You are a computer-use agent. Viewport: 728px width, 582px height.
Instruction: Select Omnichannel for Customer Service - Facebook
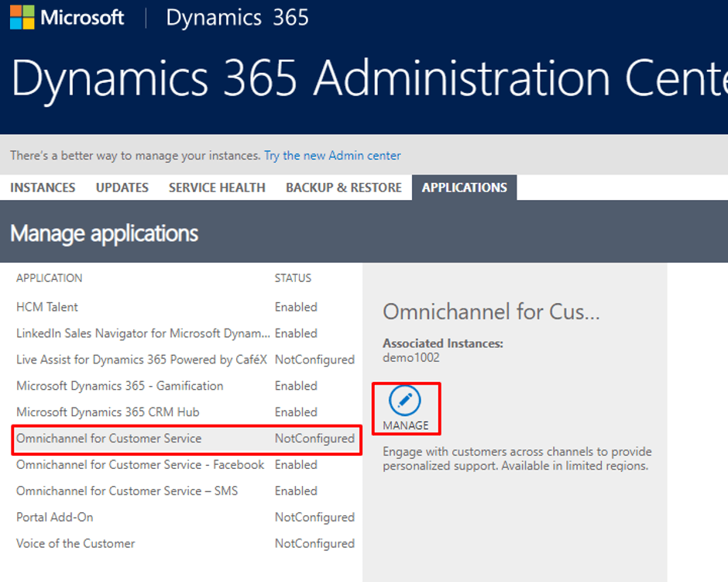[x=140, y=465]
